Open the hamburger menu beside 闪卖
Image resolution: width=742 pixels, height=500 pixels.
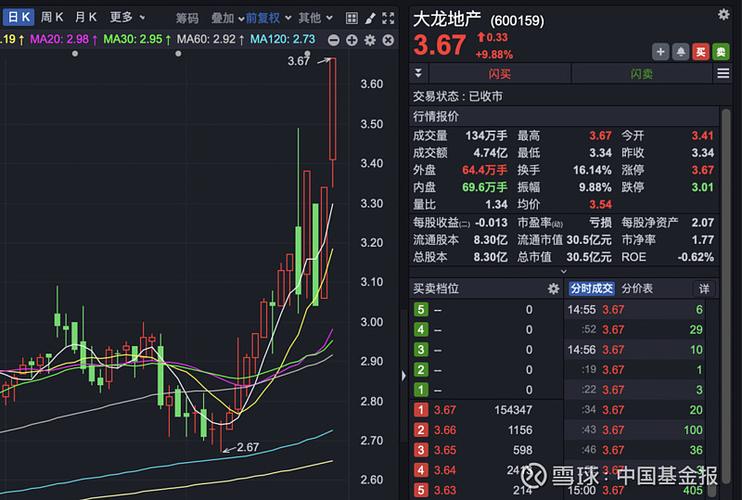point(723,73)
